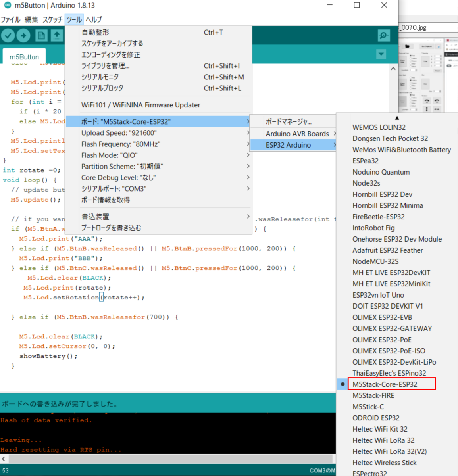
Task: Select Hornbill ESP32 Dev board
Action: coord(397,194)
